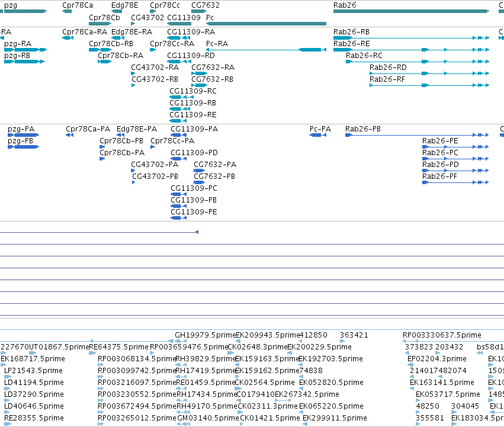The height and width of the screenshot is (427, 504).
Task: Click EST label LP21543.5prime
Action: (x=33, y=371)
